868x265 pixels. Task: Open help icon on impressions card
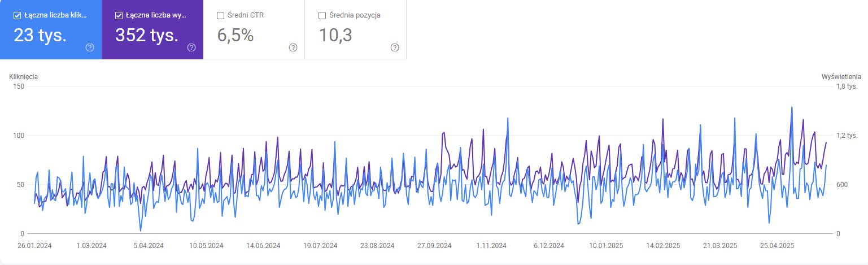(x=191, y=47)
